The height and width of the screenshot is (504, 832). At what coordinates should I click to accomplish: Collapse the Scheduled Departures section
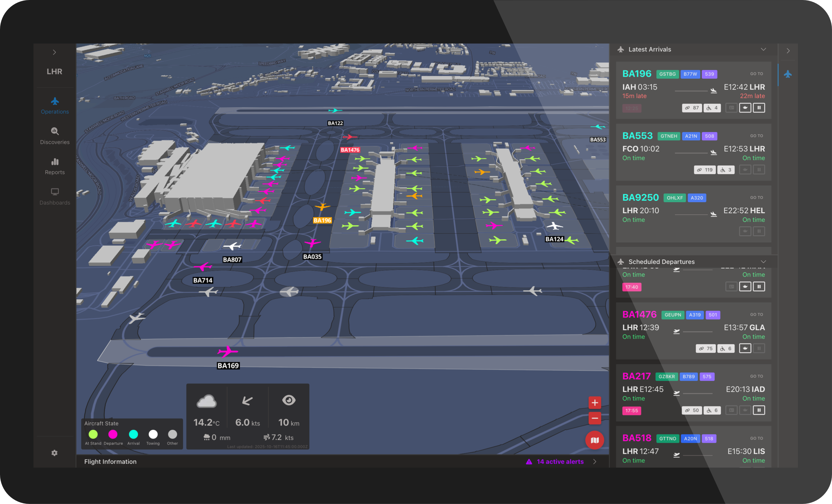point(764,262)
